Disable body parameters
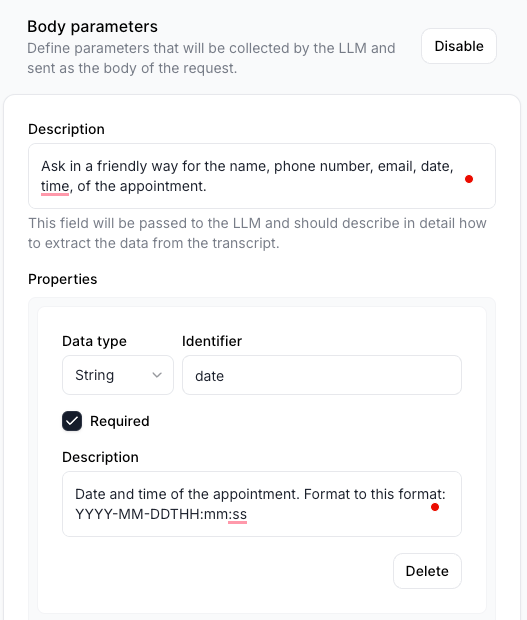 click(x=459, y=46)
